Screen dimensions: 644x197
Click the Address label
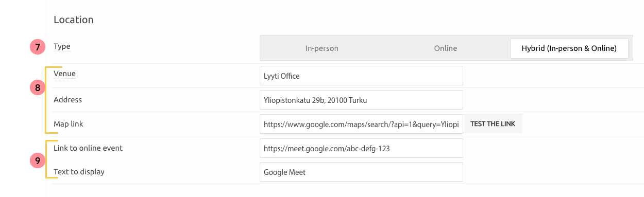coord(67,100)
